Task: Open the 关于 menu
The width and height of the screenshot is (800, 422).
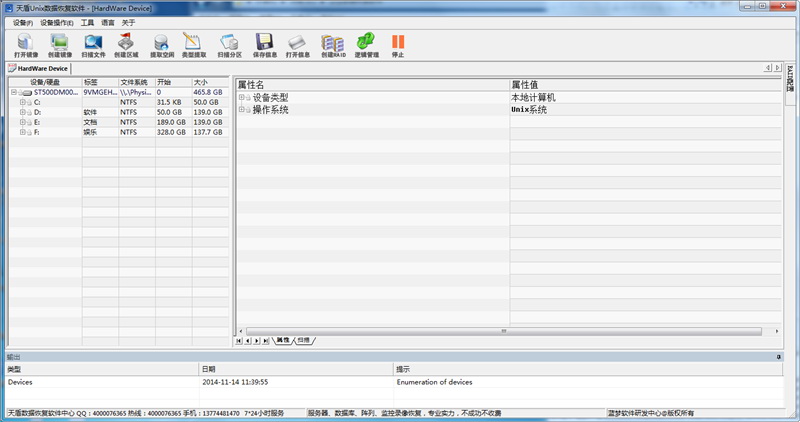Action: click(128, 23)
